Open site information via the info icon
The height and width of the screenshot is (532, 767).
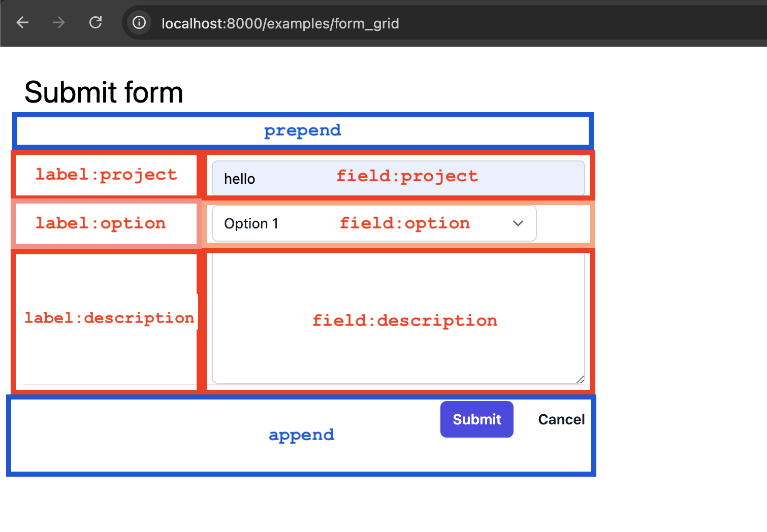139,22
